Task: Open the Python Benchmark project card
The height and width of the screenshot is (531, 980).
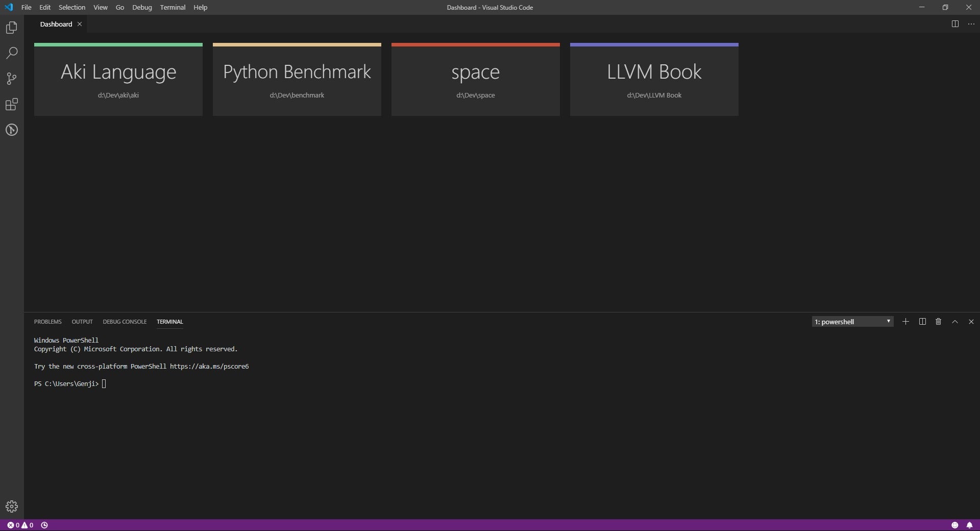Action: [297, 80]
